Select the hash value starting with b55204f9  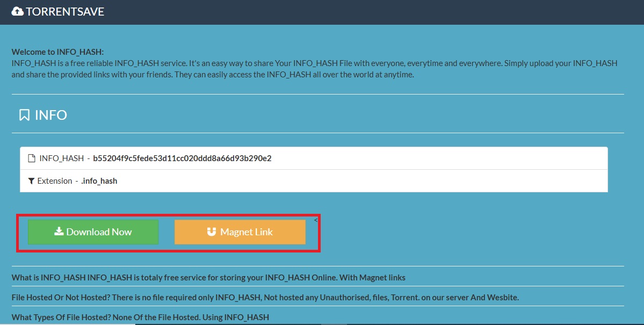click(182, 158)
